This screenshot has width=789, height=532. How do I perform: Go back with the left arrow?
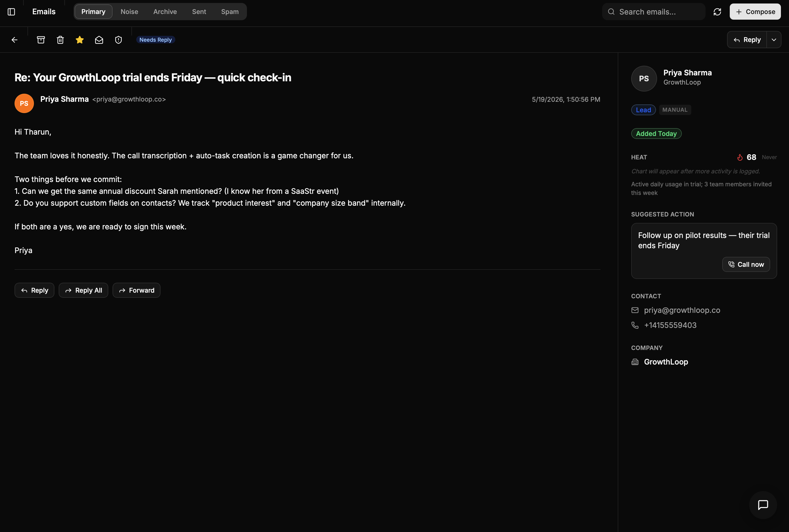click(15, 40)
